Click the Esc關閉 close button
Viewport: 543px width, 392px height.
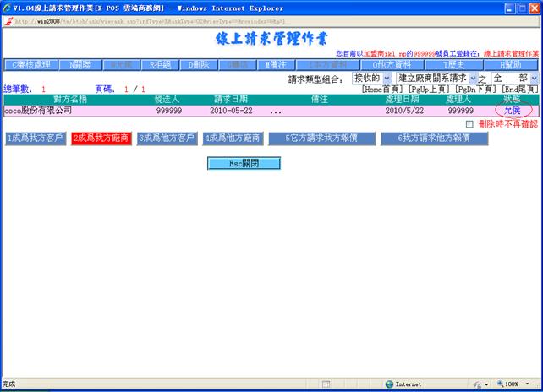[243, 163]
